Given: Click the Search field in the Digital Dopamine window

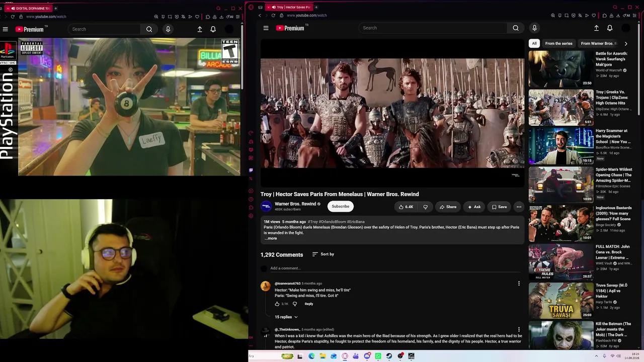Looking at the screenshot, I should [x=105, y=29].
